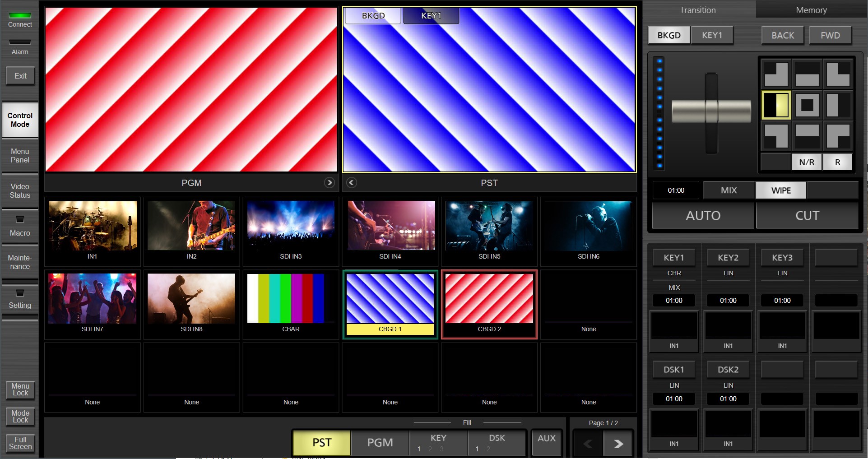The height and width of the screenshot is (459, 868).
Task: Choose the selected vertical split wipe pattern
Action: 776,105
